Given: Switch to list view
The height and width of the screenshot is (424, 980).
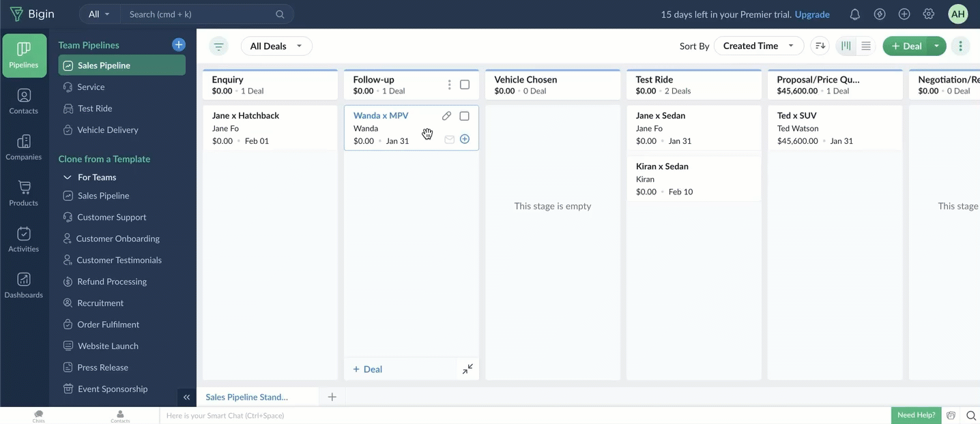Looking at the screenshot, I should (866, 46).
